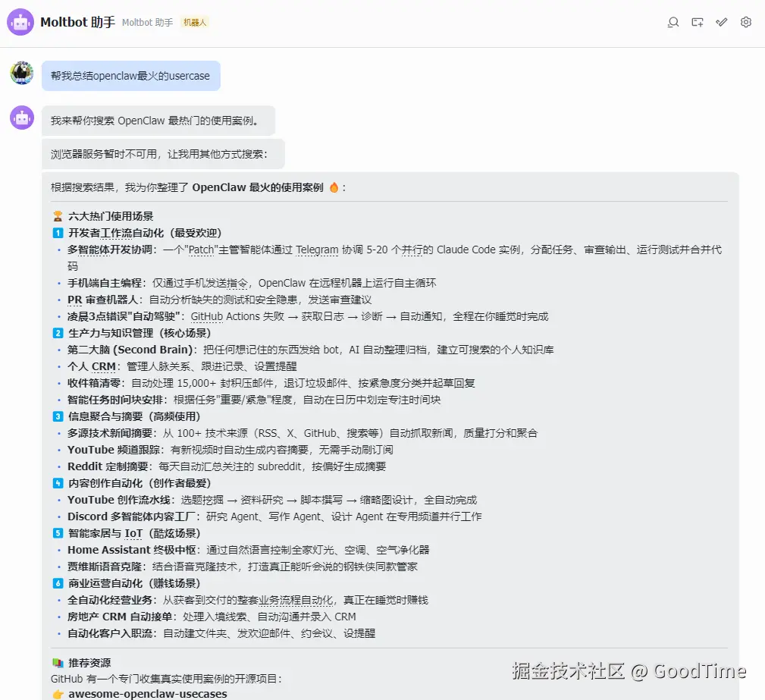The width and height of the screenshot is (765, 700).
Task: Click number 2 badge 生产力与知识管理
Action: coord(58,333)
